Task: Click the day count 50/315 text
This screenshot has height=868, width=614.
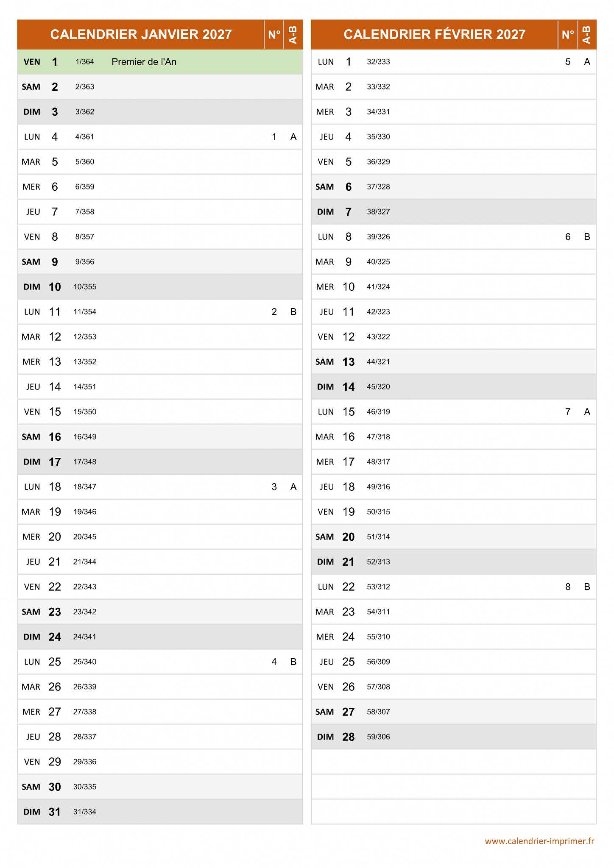Action: pyautogui.click(x=378, y=512)
